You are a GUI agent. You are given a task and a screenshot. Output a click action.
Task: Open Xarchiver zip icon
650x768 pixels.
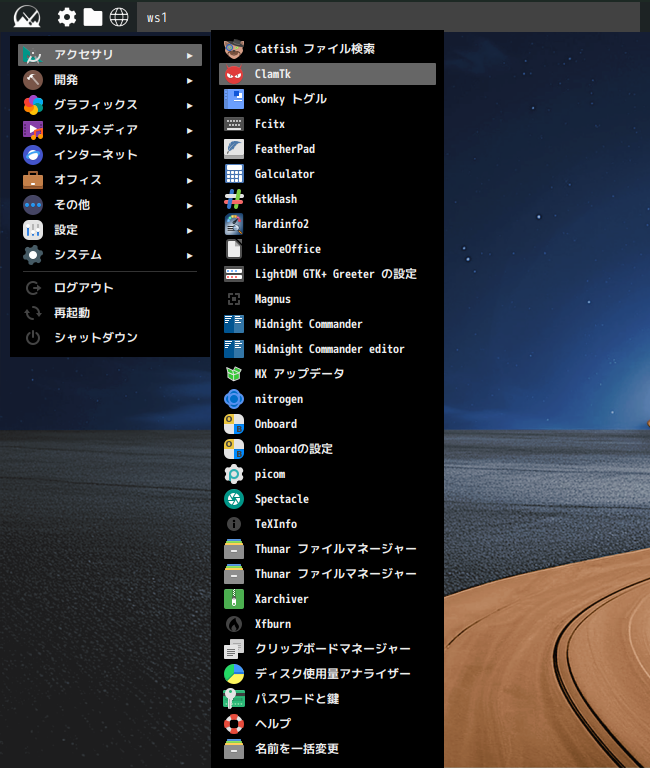pyautogui.click(x=234, y=599)
